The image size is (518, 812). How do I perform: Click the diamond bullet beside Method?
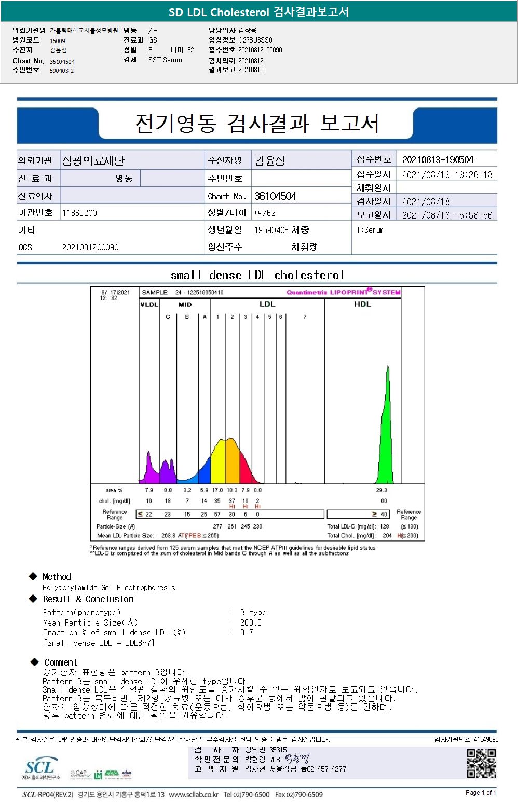pos(33,576)
